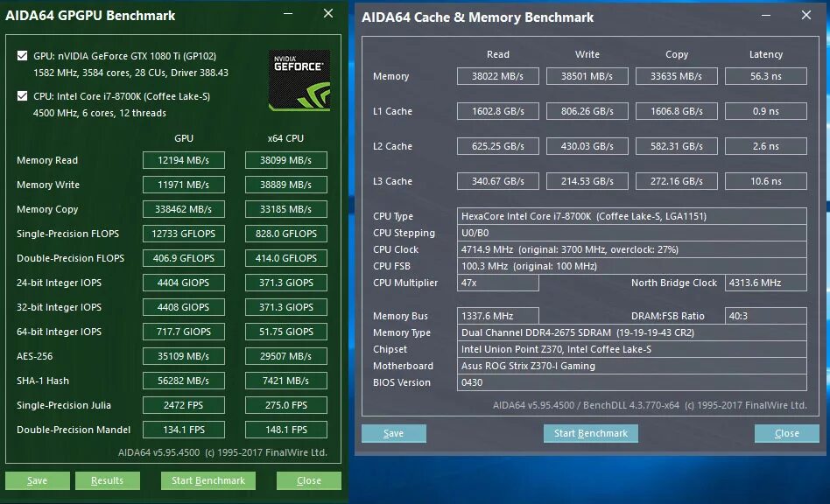Image resolution: width=830 pixels, height=504 pixels.
Task: Click DRAM:FSB Ratio value 40:3
Action: click(766, 316)
